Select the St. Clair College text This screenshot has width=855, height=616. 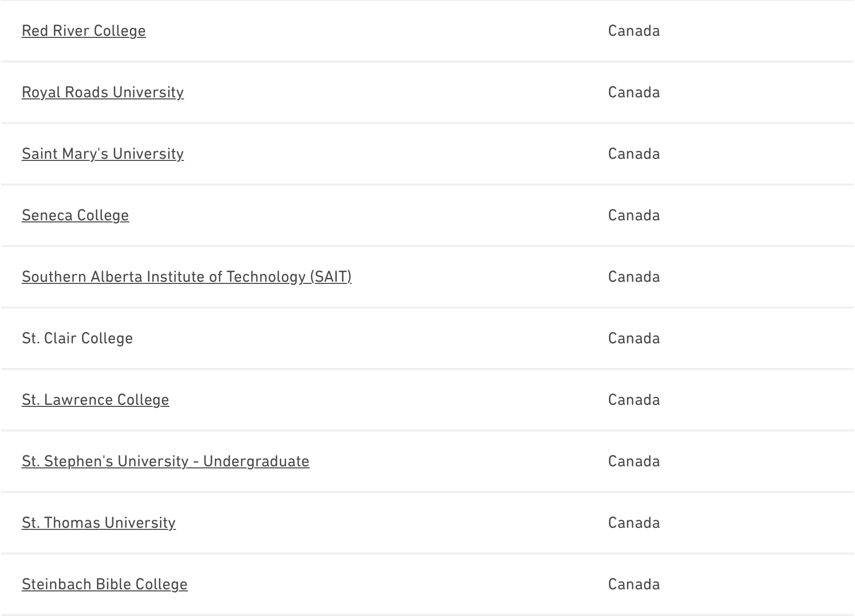(77, 338)
